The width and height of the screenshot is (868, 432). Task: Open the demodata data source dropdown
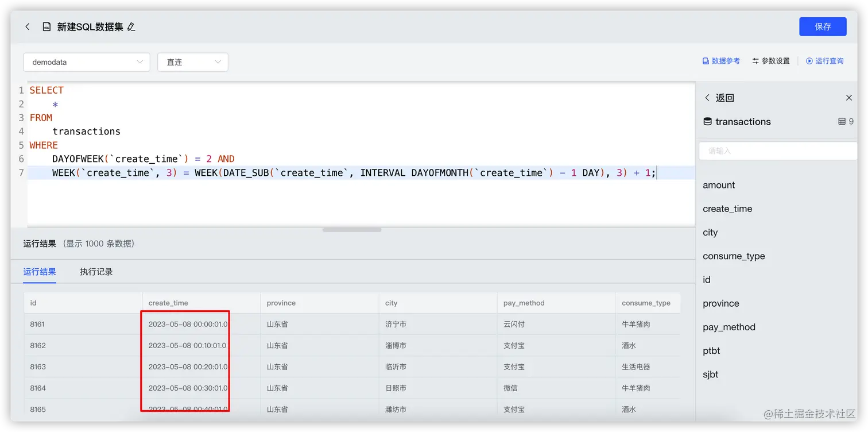(x=87, y=62)
